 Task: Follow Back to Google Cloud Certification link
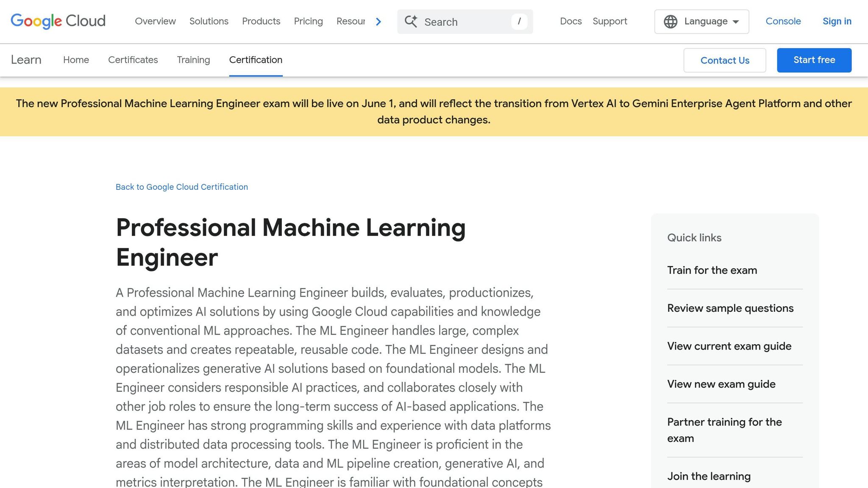(x=182, y=187)
